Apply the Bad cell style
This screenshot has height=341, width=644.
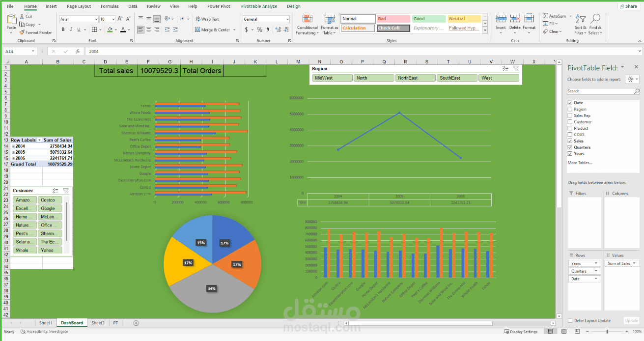tap(393, 19)
